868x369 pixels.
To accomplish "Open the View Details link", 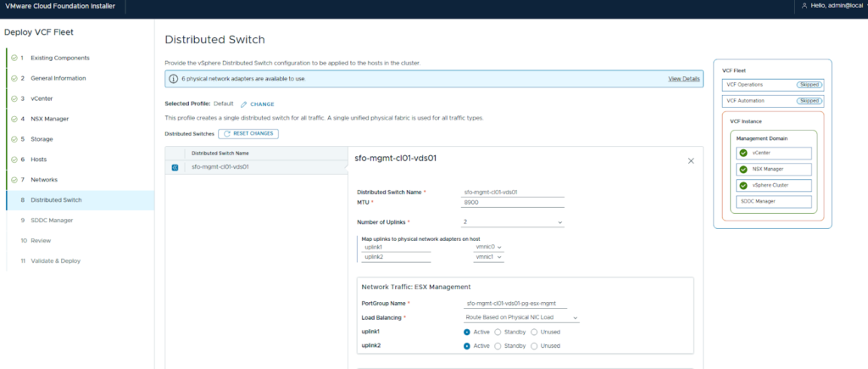I will tap(683, 78).
